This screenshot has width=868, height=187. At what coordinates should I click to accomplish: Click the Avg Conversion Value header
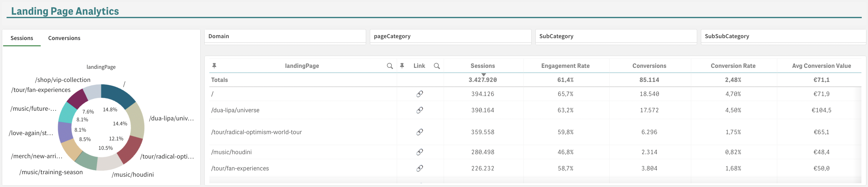point(821,66)
